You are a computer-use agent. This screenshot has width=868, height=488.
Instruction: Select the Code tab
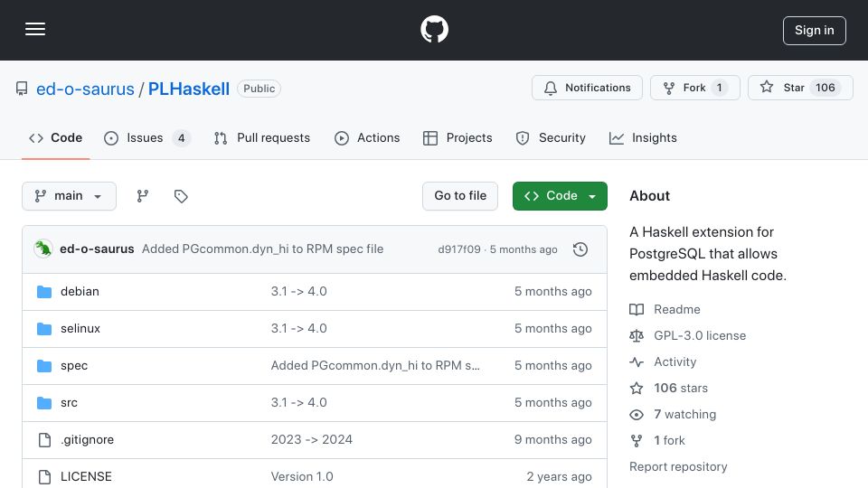coord(55,137)
